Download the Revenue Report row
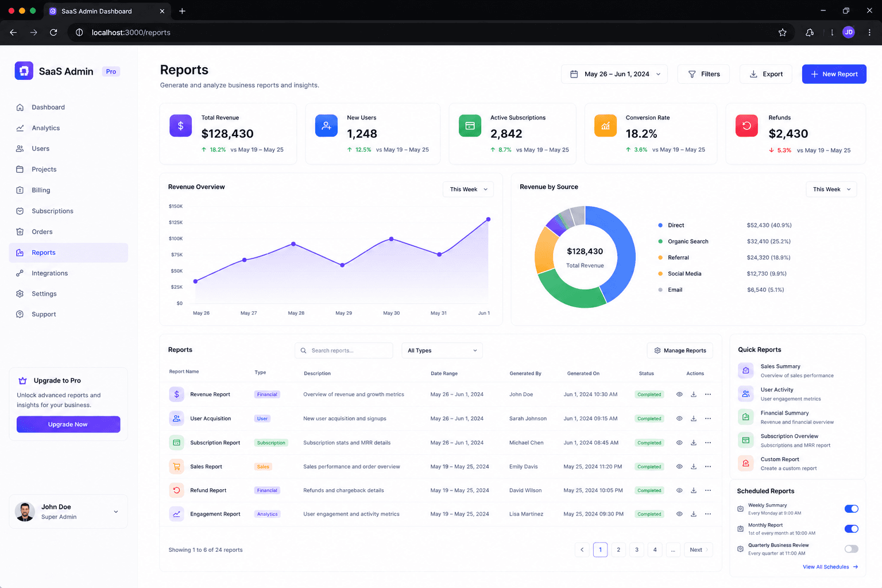 [x=694, y=394]
